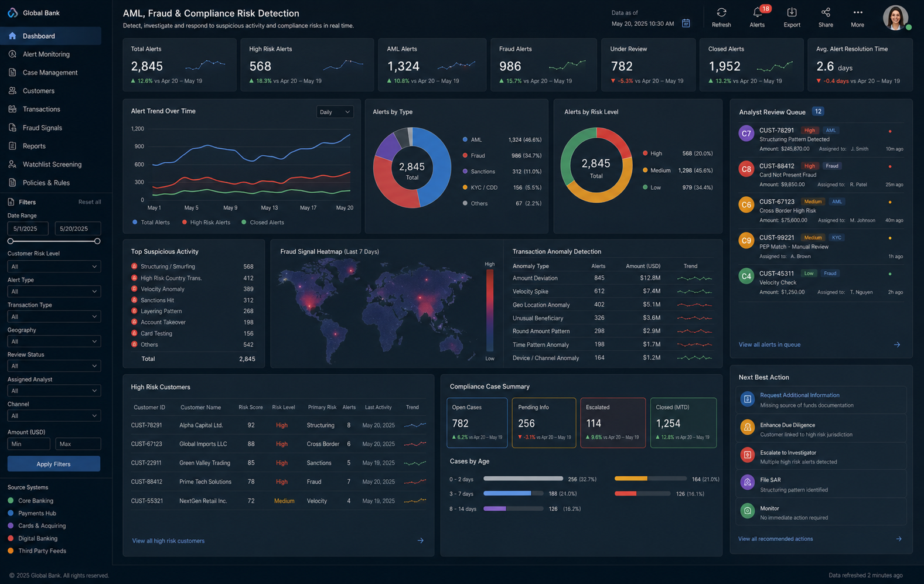Click the Monitor action icon

point(747,511)
